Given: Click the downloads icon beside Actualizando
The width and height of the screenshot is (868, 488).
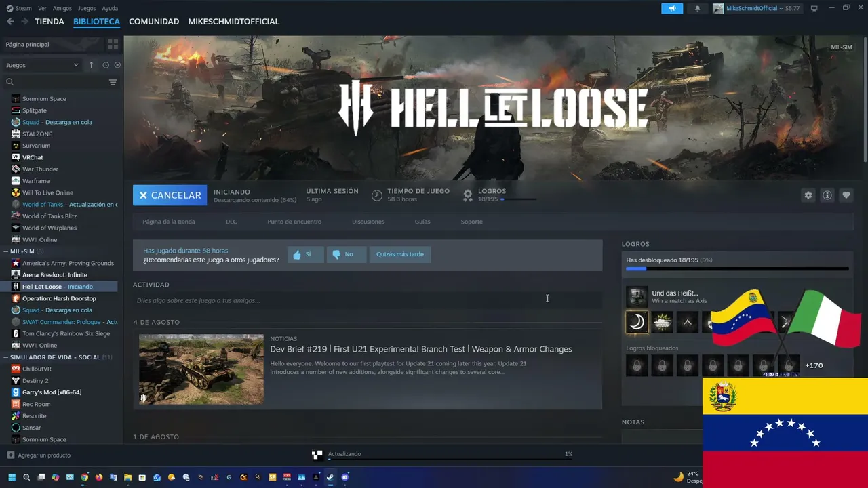Looking at the screenshot, I should 317,455.
